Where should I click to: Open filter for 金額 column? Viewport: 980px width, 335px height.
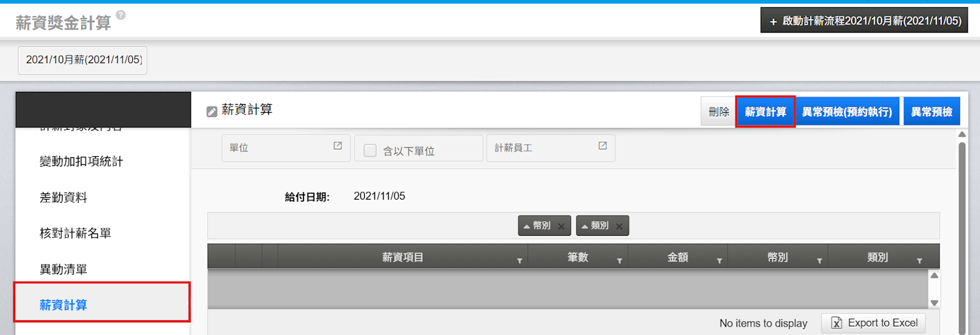point(719,261)
